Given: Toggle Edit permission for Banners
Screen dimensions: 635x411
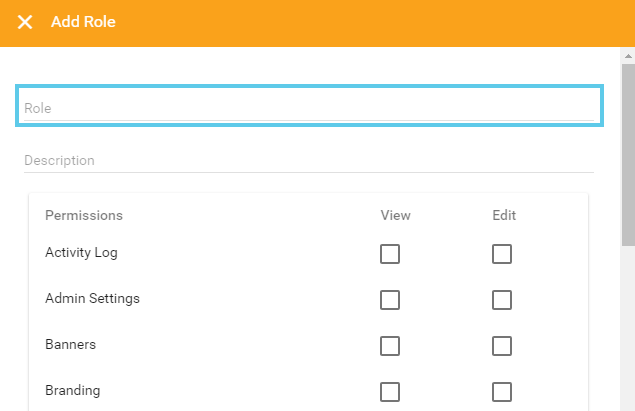Looking at the screenshot, I should click(502, 346).
